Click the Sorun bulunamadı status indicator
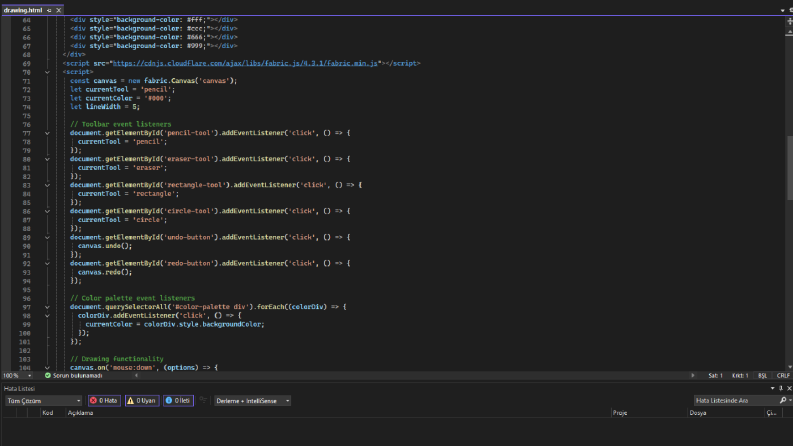 (74, 376)
